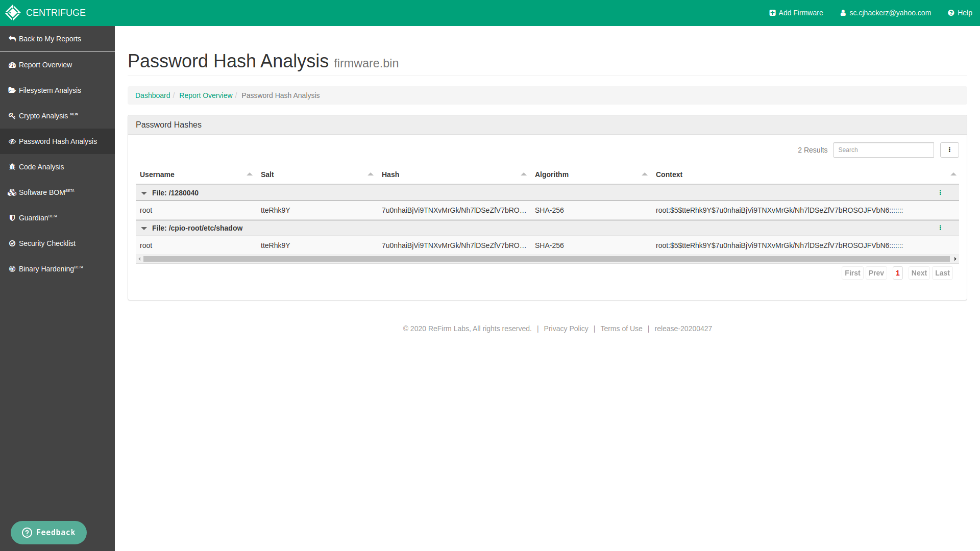Click the Password Hashes panel header

tap(547, 125)
